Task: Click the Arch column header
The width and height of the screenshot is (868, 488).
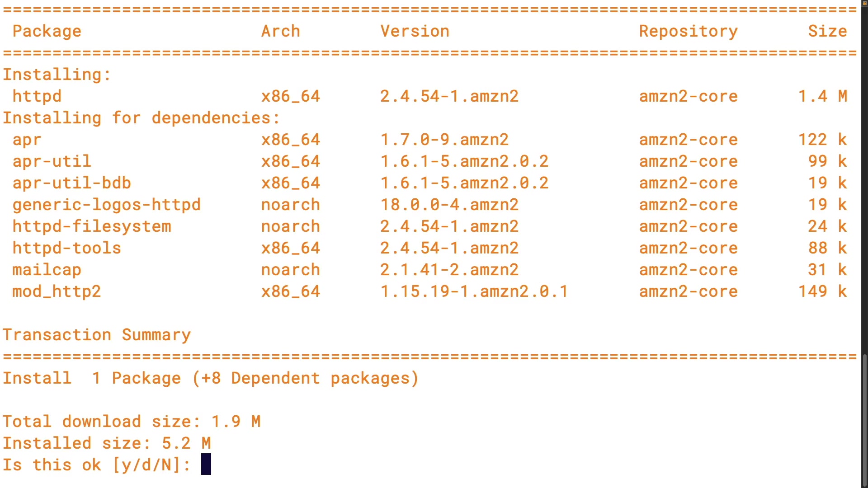Action: pyautogui.click(x=280, y=31)
